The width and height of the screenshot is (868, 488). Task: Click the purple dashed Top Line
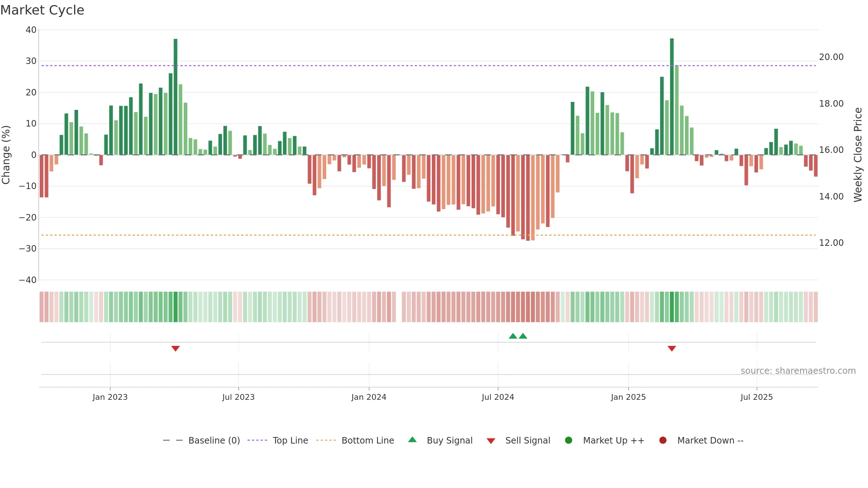click(429, 65)
